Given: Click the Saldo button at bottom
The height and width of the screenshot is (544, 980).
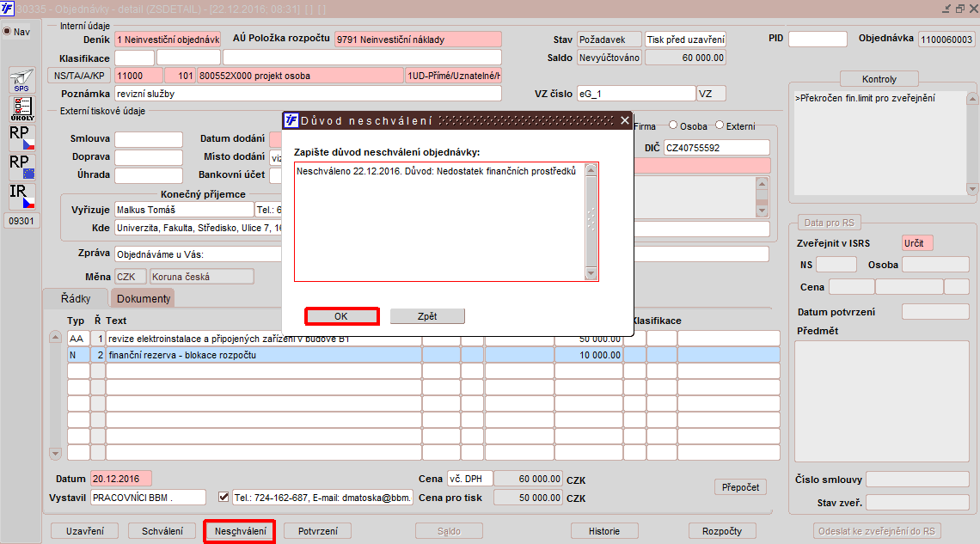Looking at the screenshot, I should point(449,531).
